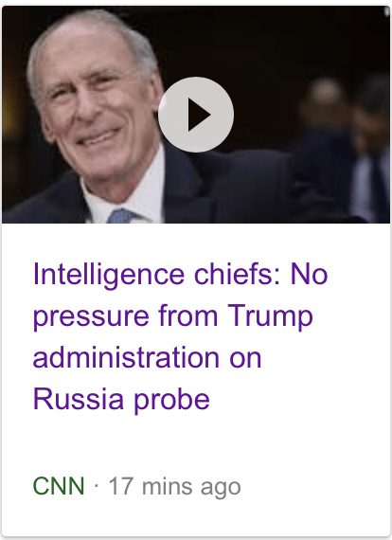
Task: Click the word 'chiefs:' in the headline
Action: 238,275
